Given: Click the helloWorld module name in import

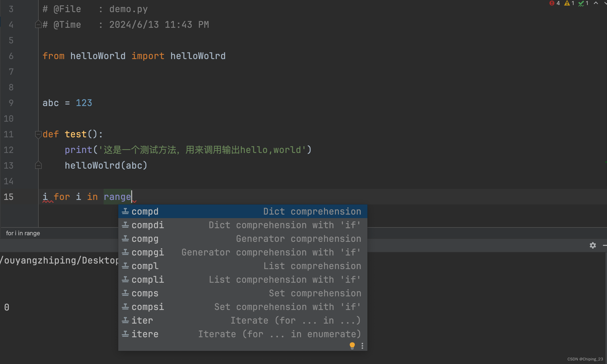Looking at the screenshot, I should click(x=98, y=56).
